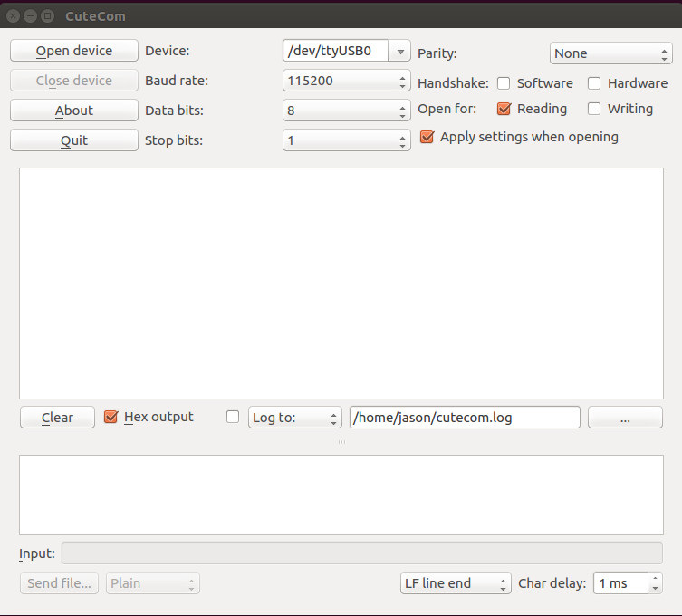The width and height of the screenshot is (682, 616).
Task: Open the Baud rate 115200 dropdown
Action: coord(347,81)
